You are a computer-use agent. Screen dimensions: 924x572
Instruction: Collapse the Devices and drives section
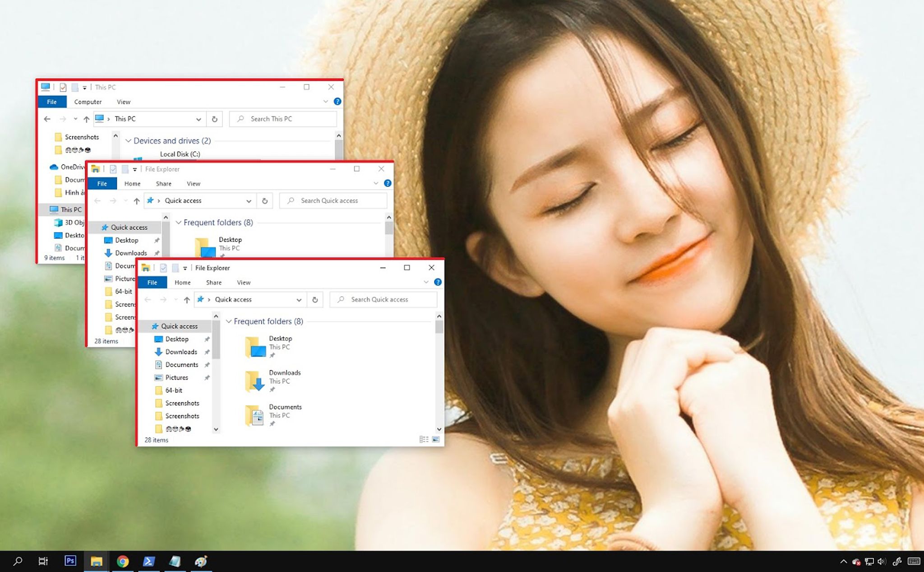click(x=129, y=140)
